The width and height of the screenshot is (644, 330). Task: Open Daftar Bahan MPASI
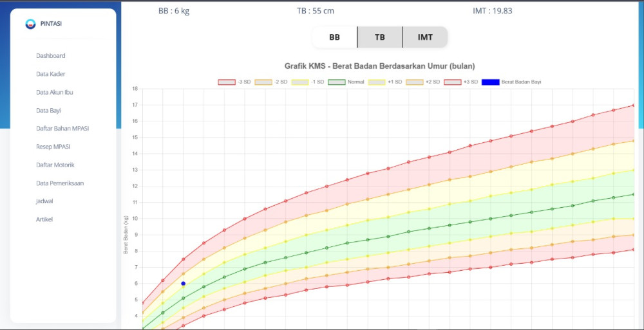62,129
